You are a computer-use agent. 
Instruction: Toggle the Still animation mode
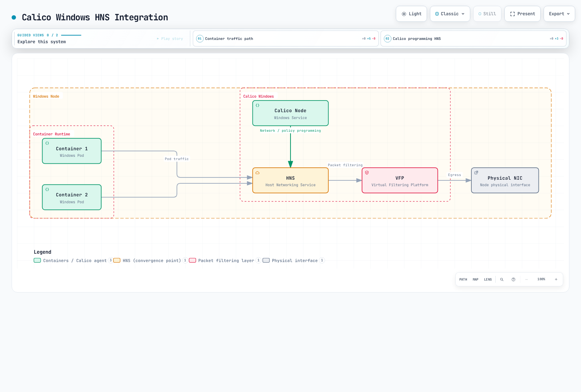(487, 14)
